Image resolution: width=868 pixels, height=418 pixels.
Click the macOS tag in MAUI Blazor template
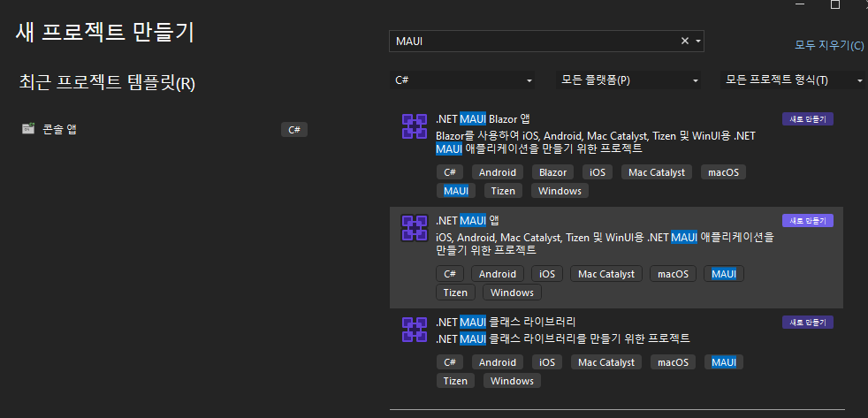724,172
